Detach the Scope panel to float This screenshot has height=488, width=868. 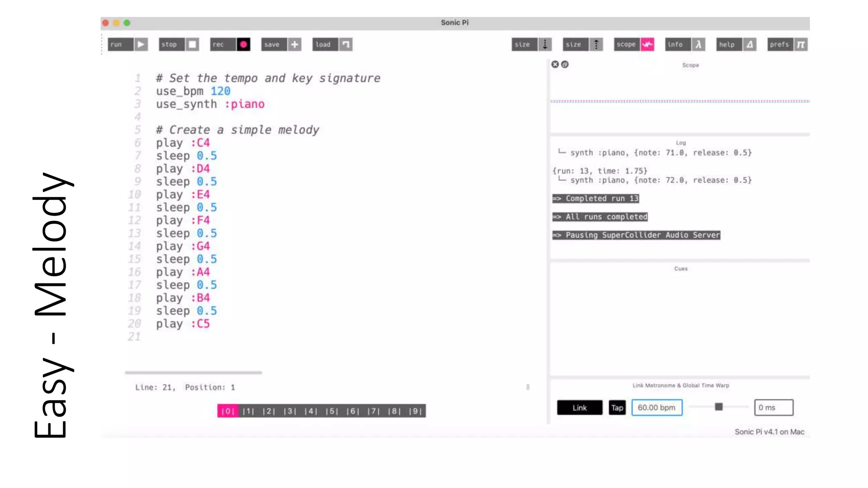pyautogui.click(x=565, y=64)
